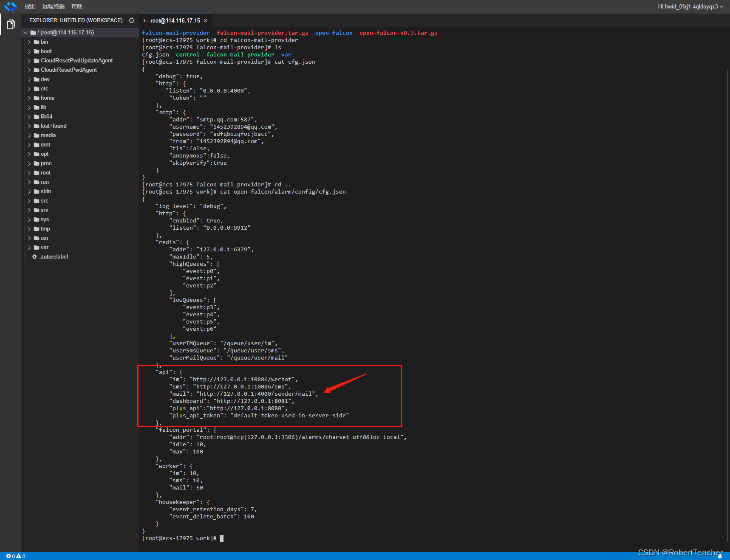This screenshot has height=560, width=730.
Task: Select the lost+found folder
Action: 80,126
